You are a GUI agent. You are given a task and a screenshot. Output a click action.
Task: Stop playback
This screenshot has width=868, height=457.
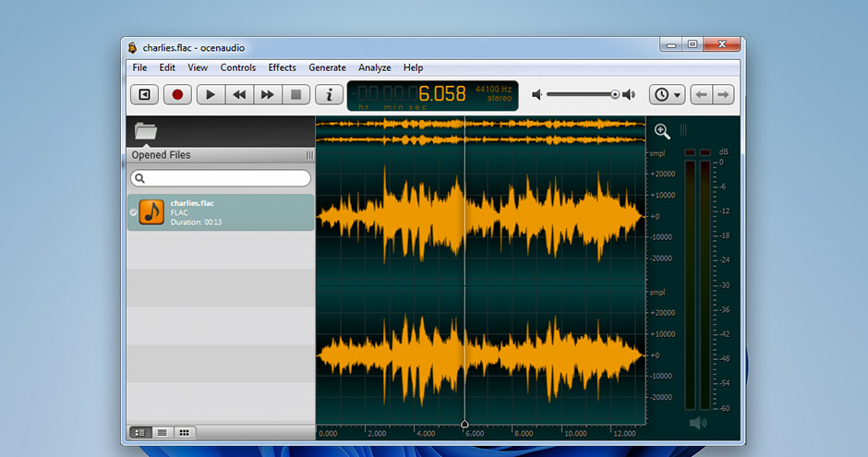[296, 94]
